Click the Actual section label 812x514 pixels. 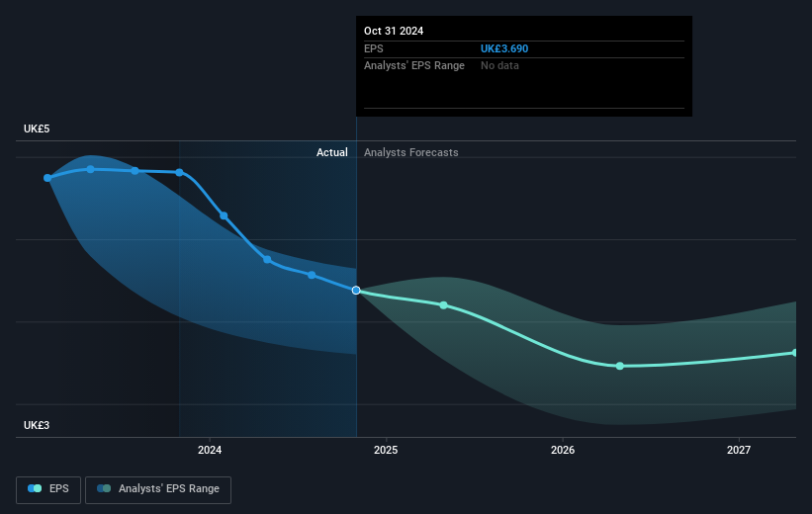coord(332,152)
